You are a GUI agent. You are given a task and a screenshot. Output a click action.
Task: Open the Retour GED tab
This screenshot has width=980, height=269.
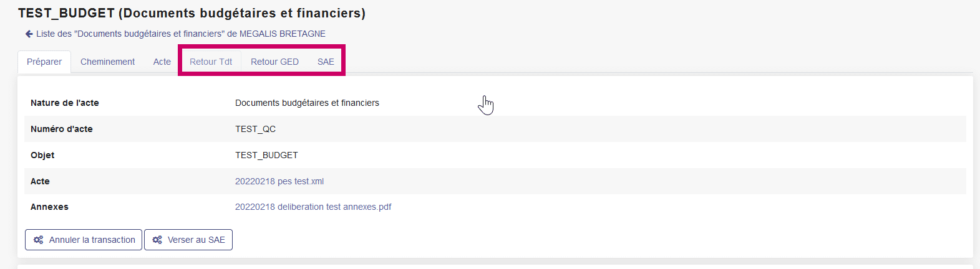point(274,62)
